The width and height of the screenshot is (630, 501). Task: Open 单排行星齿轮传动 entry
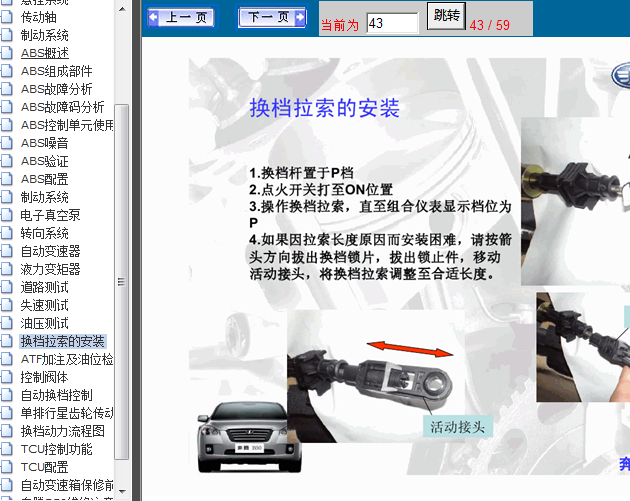pyautogui.click(x=67, y=413)
